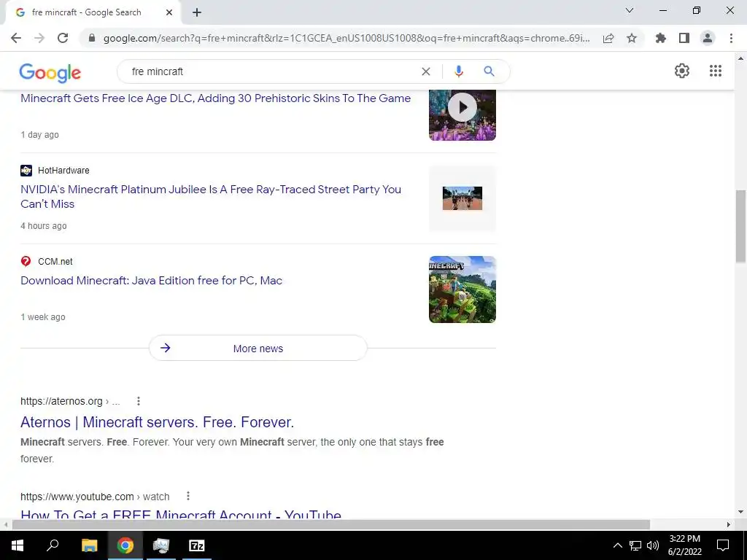Click the Chrome taskbar icon
747x560 pixels.
125,545
